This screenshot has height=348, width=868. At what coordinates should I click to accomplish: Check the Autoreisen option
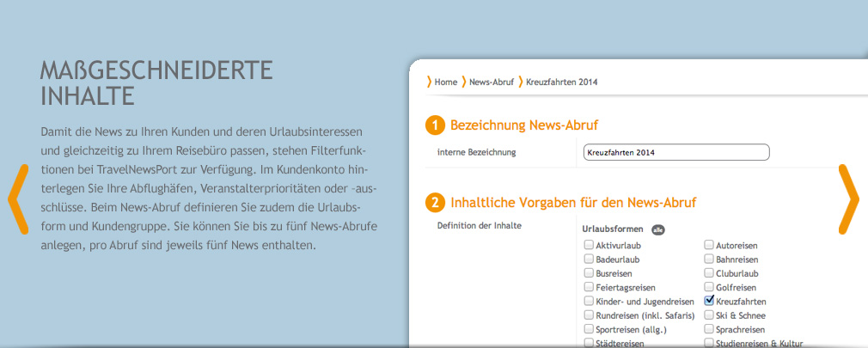pos(709,245)
